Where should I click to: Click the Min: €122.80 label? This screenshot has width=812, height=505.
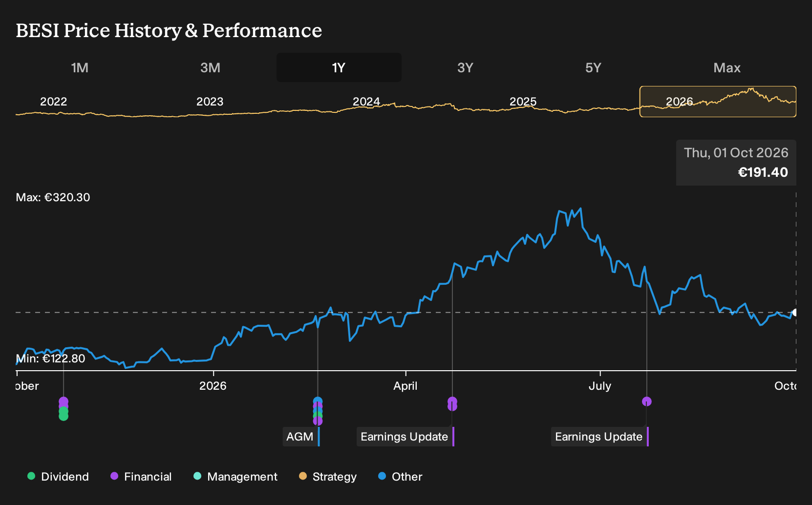pyautogui.click(x=50, y=358)
